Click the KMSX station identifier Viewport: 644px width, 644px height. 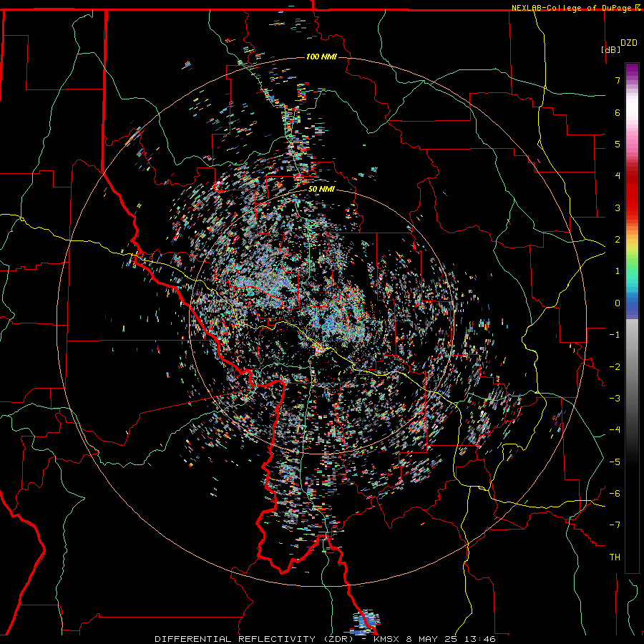coord(388,639)
